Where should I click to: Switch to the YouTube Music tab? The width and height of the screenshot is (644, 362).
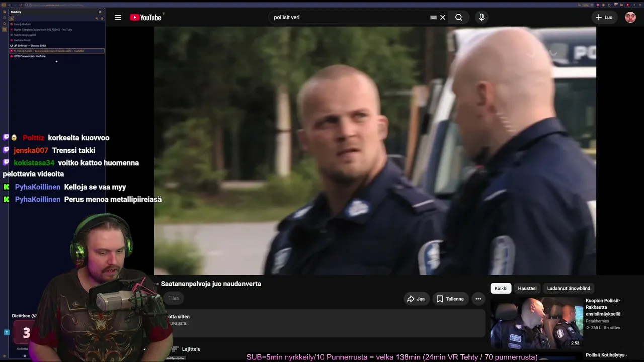click(x=56, y=40)
